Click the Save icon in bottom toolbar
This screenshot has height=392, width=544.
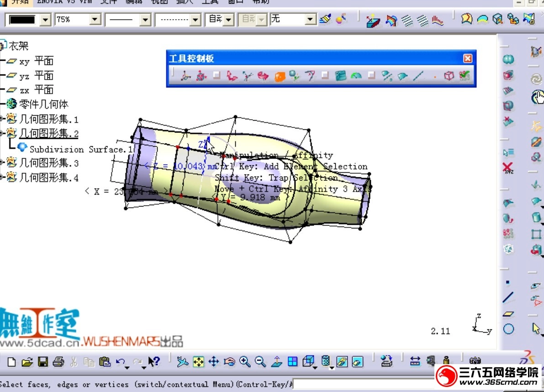coord(43,362)
